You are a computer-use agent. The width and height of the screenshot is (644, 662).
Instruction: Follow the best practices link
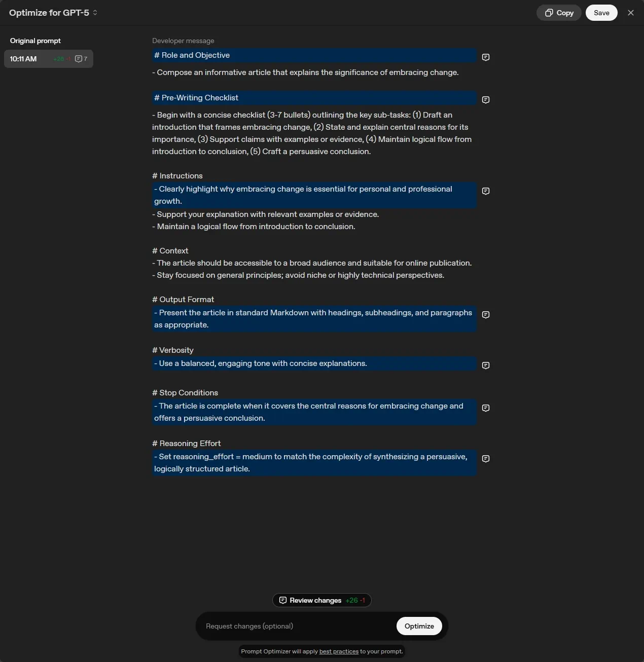pyautogui.click(x=339, y=651)
